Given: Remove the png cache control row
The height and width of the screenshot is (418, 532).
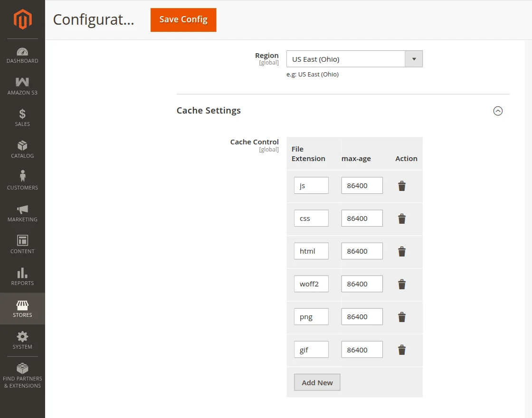Looking at the screenshot, I should click(x=402, y=317).
